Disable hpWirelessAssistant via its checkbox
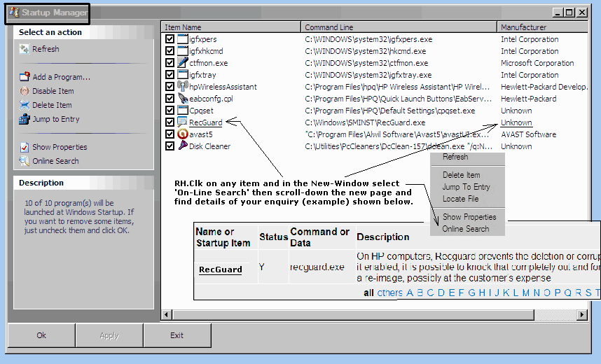The width and height of the screenshot is (601, 364). [170, 87]
